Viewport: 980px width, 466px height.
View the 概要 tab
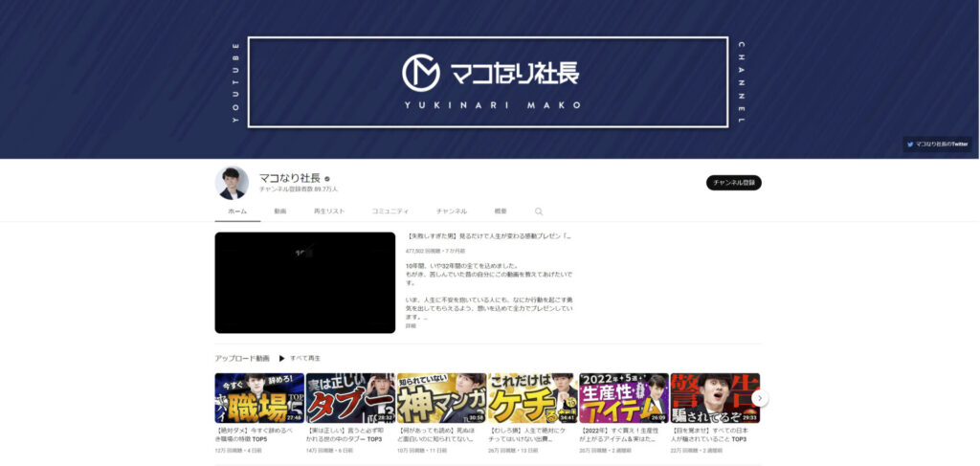point(501,211)
